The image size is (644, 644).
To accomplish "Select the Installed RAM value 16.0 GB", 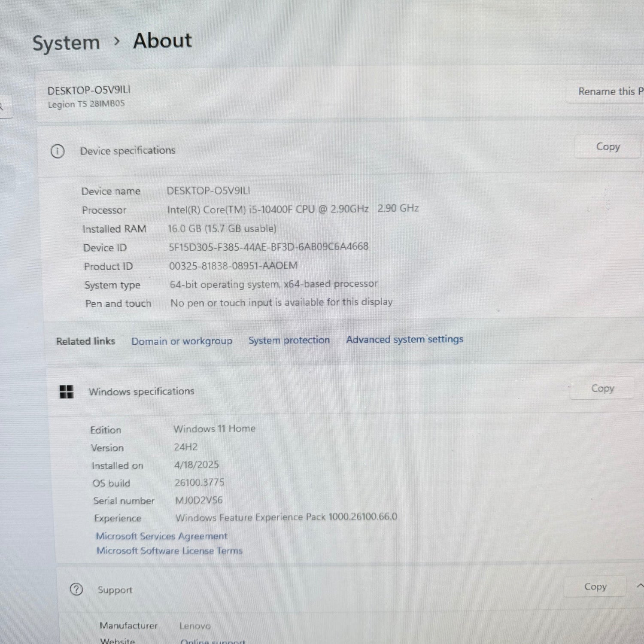I will click(222, 228).
